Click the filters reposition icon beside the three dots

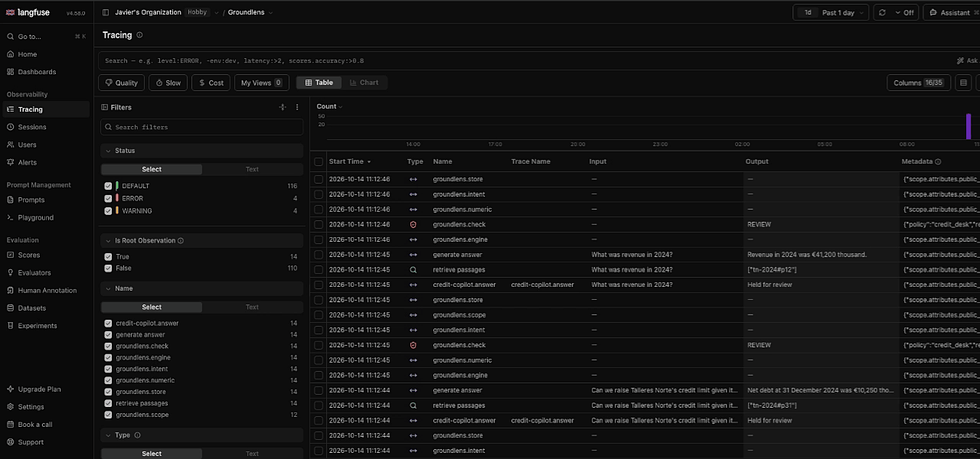point(283,107)
